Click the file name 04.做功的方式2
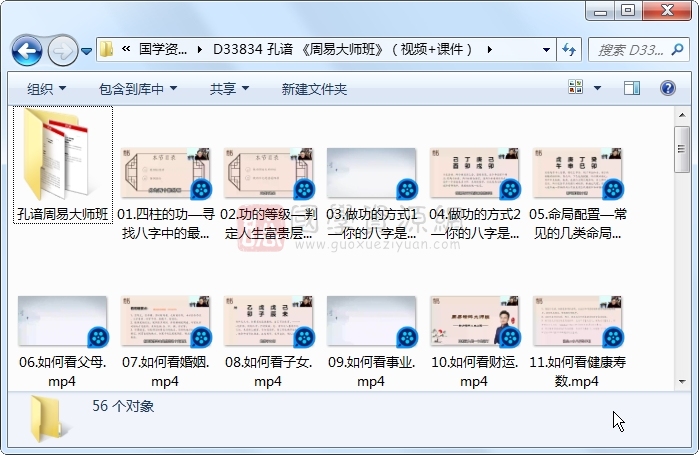The height and width of the screenshot is (455, 699). [474, 223]
